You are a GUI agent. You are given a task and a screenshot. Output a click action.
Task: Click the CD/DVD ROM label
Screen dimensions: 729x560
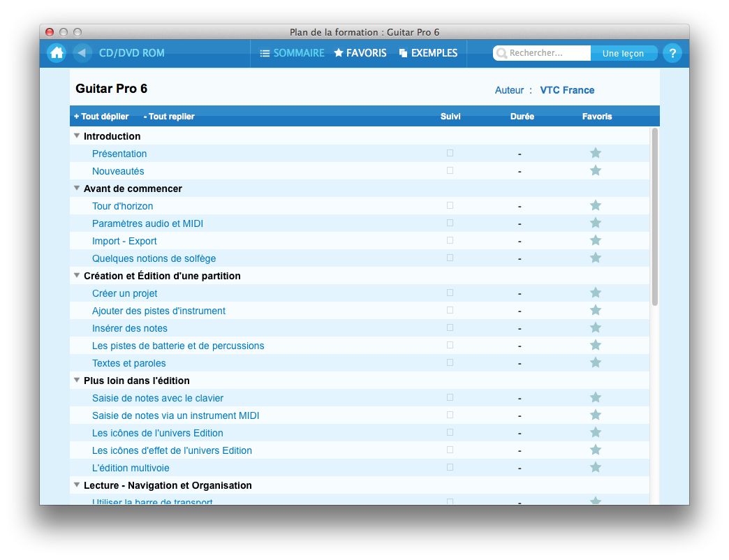tap(131, 53)
